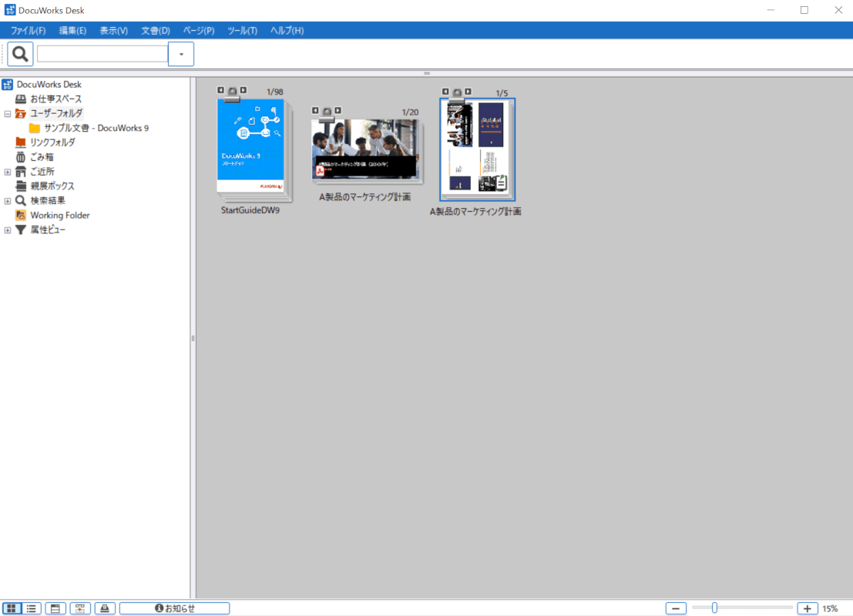This screenshot has width=853, height=616.
Task: Open the ごみ箱 trash folder
Action: [x=42, y=157]
